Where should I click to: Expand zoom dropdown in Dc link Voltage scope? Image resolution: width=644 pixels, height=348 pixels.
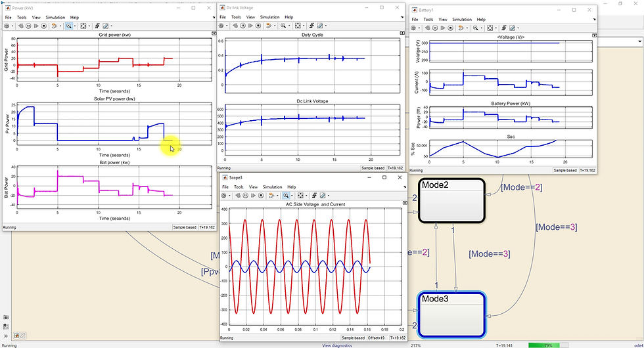coord(289,26)
